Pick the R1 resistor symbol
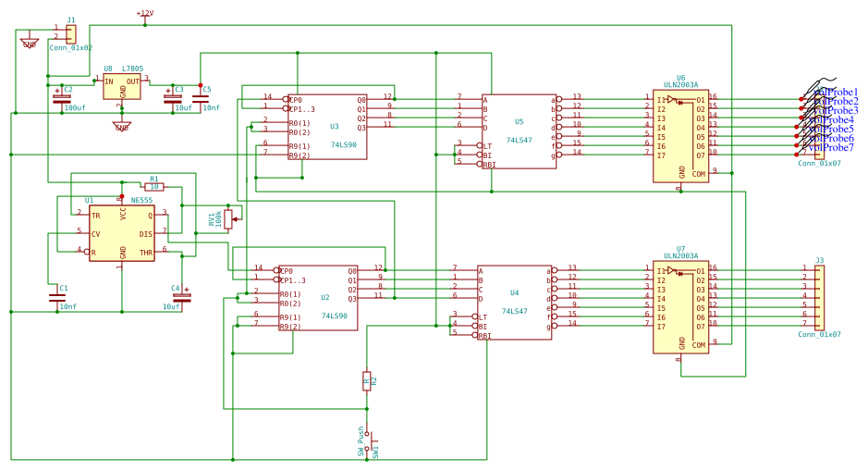This screenshot has height=471, width=868. coord(153,187)
